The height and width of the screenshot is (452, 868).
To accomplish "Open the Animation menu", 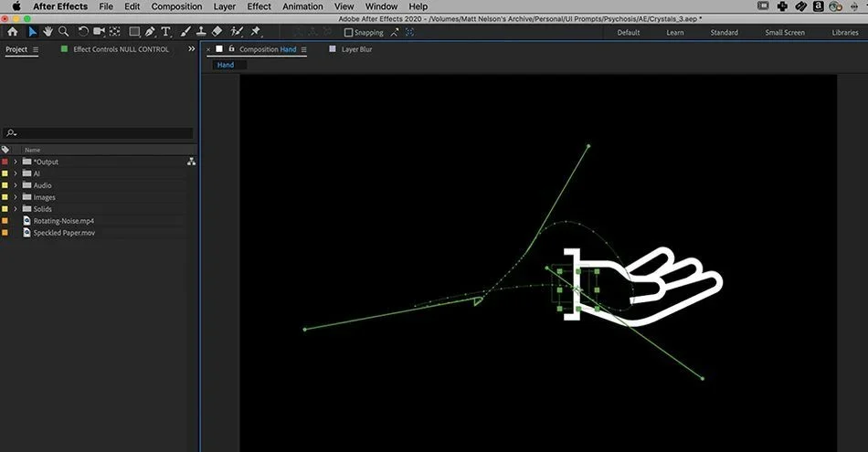I will pos(302,6).
